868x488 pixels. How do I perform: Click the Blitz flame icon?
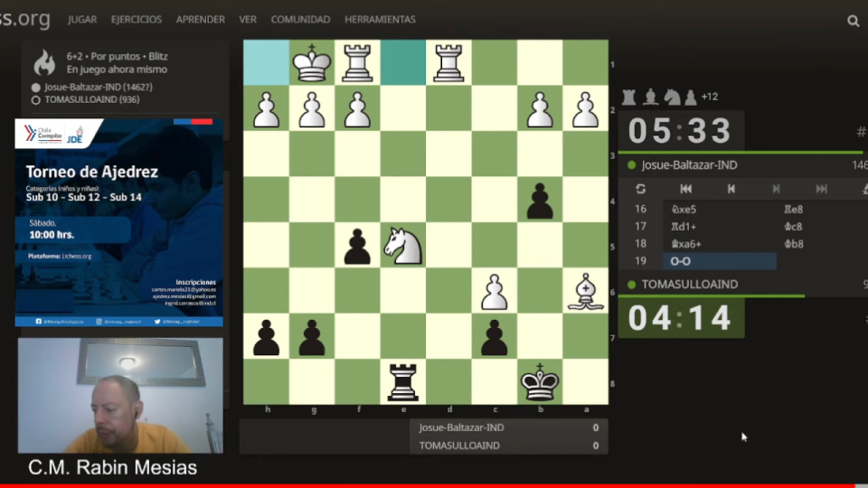[44, 62]
